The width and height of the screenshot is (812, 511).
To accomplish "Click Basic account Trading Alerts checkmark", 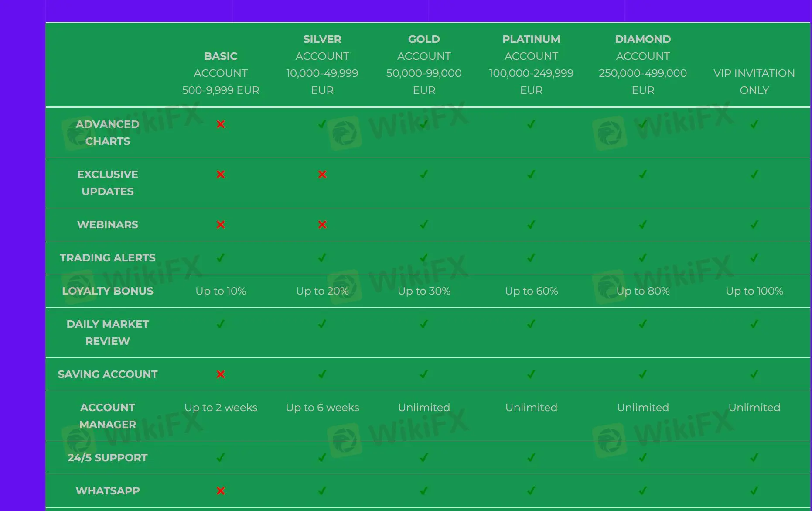I will (x=221, y=258).
